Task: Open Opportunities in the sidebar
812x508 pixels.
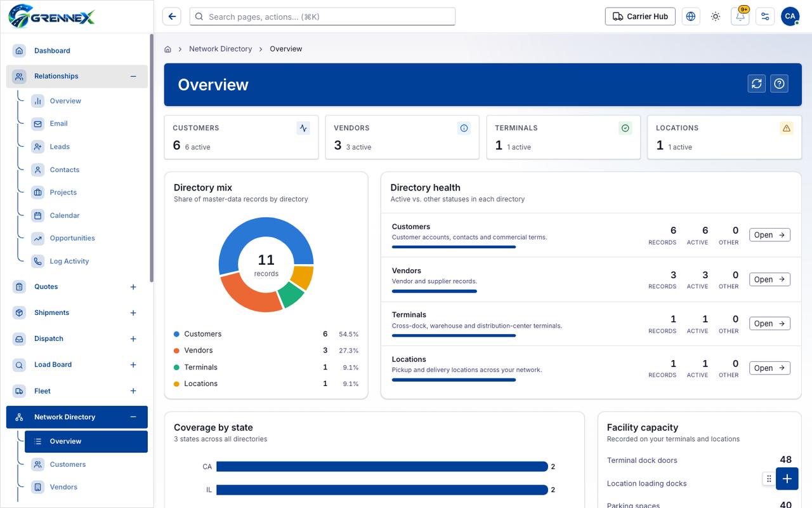Action: point(86,238)
